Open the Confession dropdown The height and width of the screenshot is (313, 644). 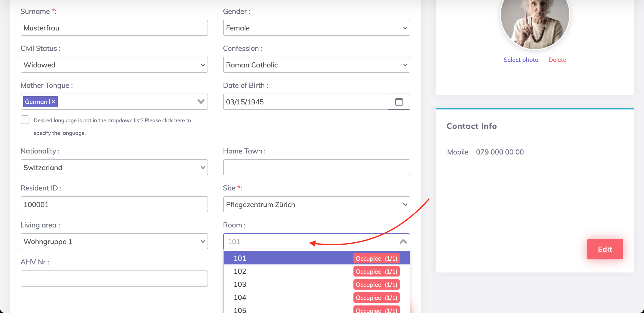click(316, 65)
